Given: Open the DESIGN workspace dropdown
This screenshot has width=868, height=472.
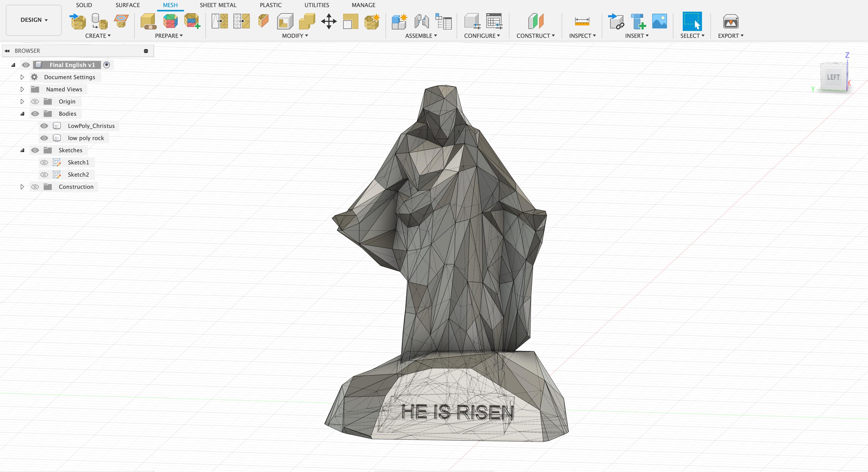Looking at the screenshot, I should (34, 20).
